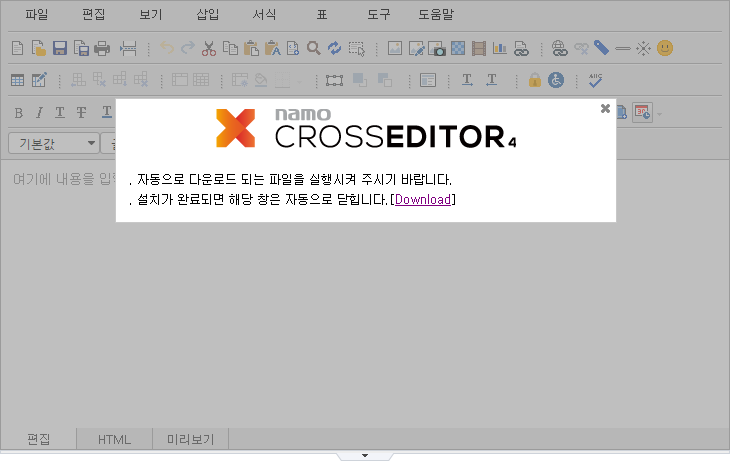Switch to the HTML tab

[115, 439]
